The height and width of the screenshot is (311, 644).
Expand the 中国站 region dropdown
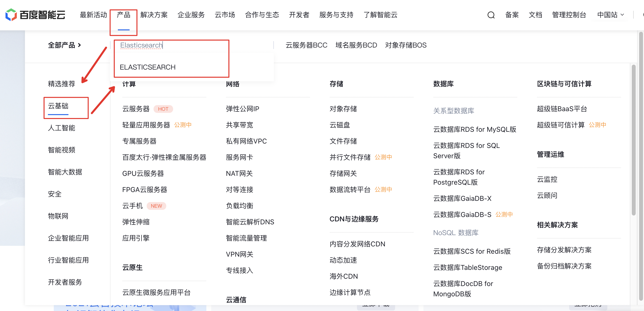611,15
